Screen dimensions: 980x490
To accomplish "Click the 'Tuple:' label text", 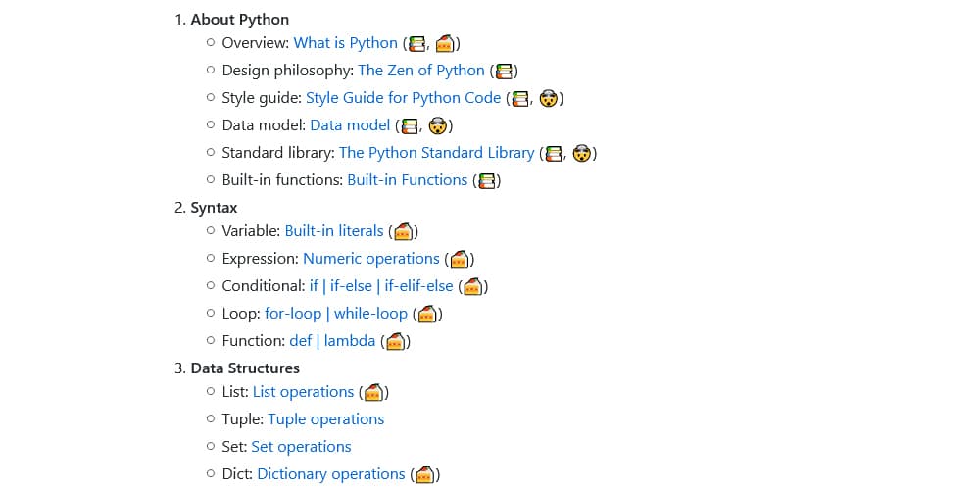I will (x=243, y=420).
